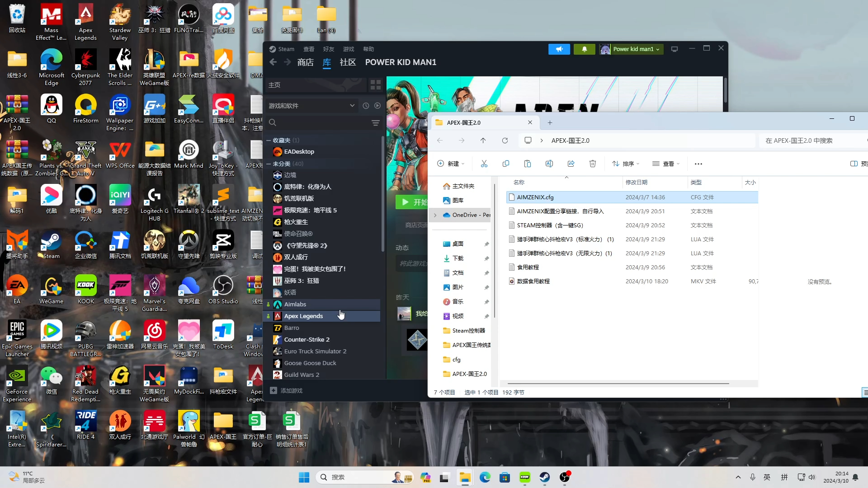
Task: Select Counter-Strike 2 in the Steam library
Action: (x=322, y=340)
